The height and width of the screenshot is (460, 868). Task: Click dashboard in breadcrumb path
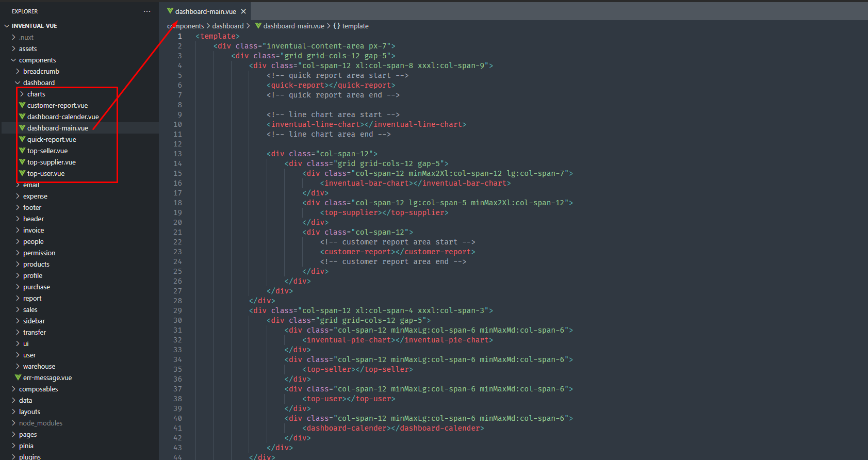(228, 26)
